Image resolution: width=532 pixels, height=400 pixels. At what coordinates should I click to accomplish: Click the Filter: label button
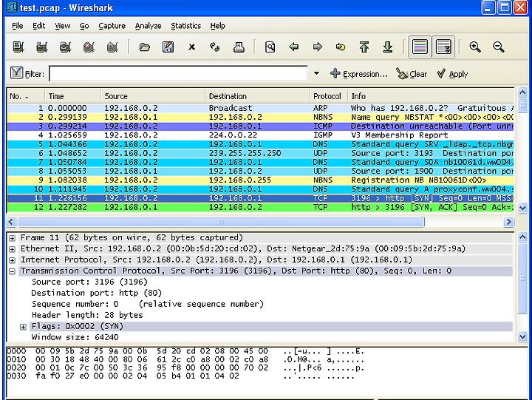click(x=35, y=74)
